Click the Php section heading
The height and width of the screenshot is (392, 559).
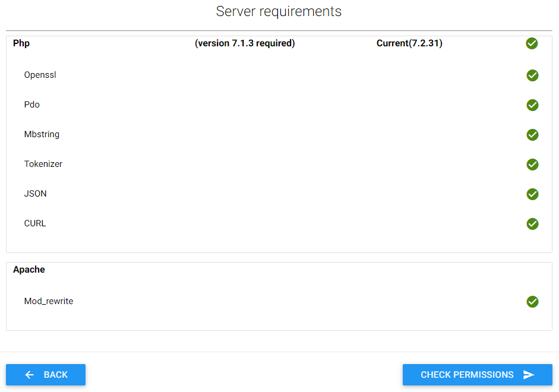pyautogui.click(x=21, y=43)
